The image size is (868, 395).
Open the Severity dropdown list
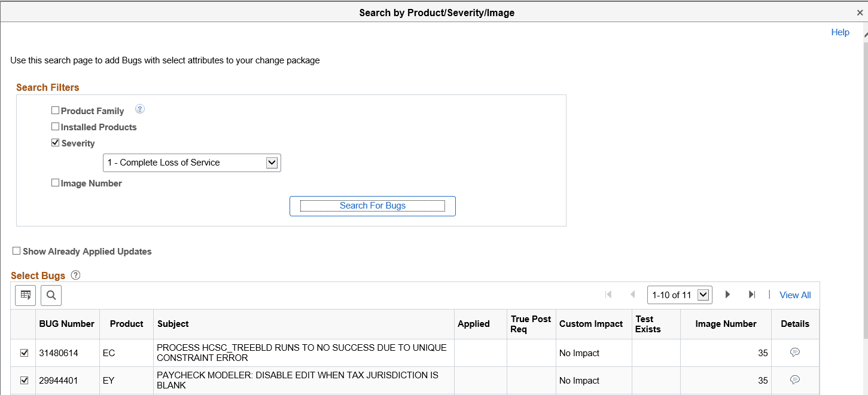(272, 162)
